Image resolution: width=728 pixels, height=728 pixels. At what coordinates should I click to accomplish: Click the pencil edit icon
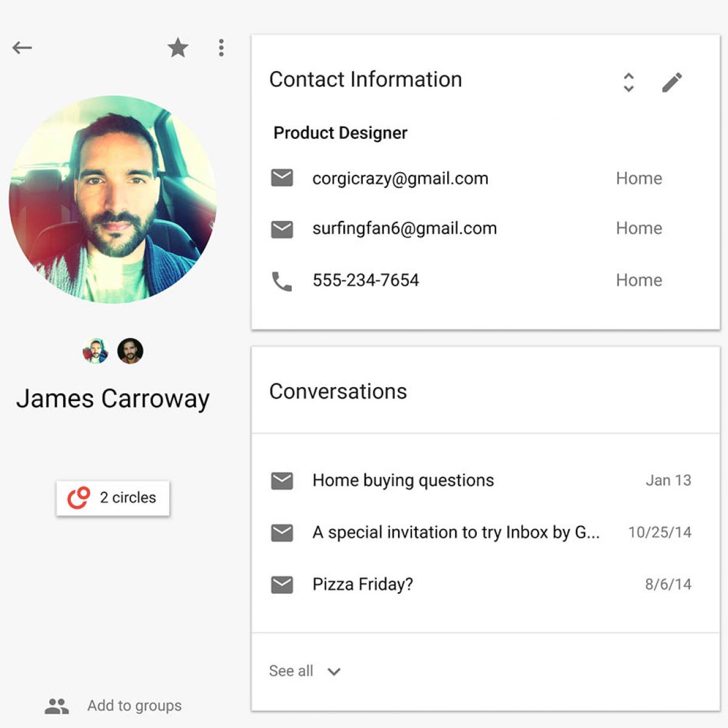coord(672,82)
